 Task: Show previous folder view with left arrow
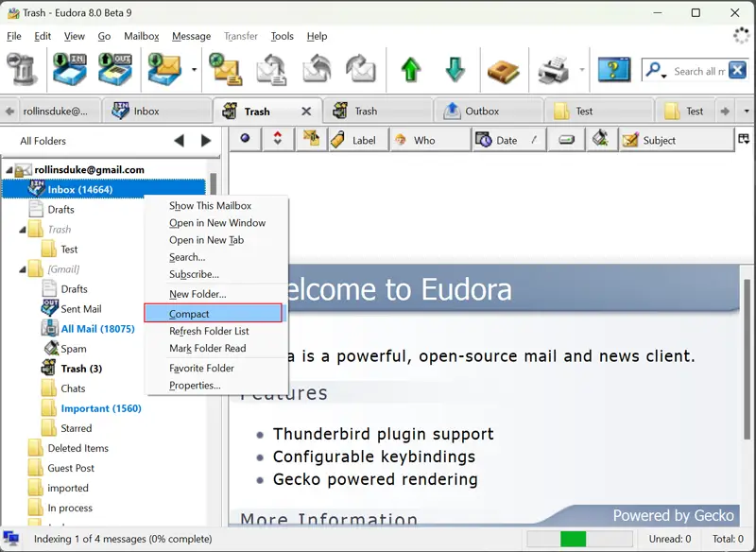[179, 141]
